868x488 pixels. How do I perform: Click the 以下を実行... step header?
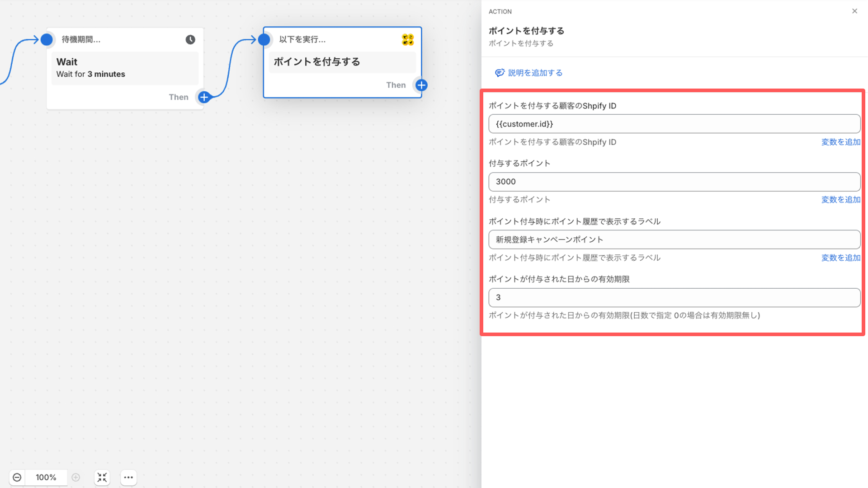point(302,40)
